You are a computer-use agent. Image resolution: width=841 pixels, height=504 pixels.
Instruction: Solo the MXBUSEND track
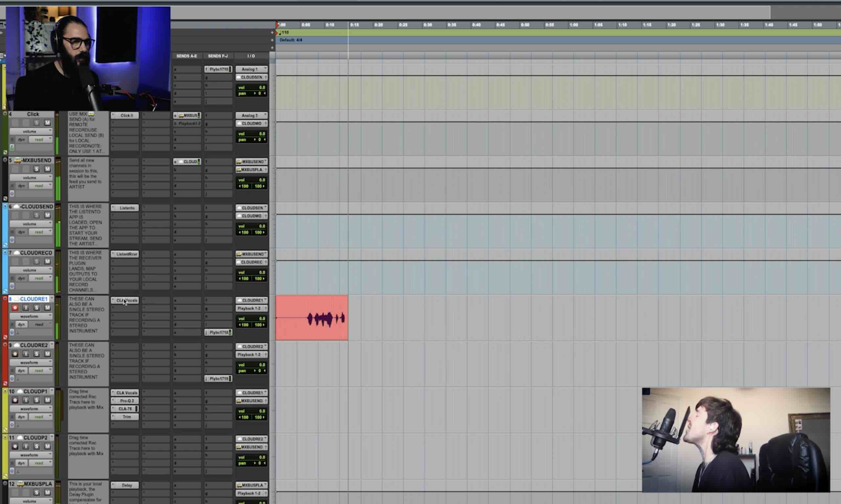click(37, 169)
